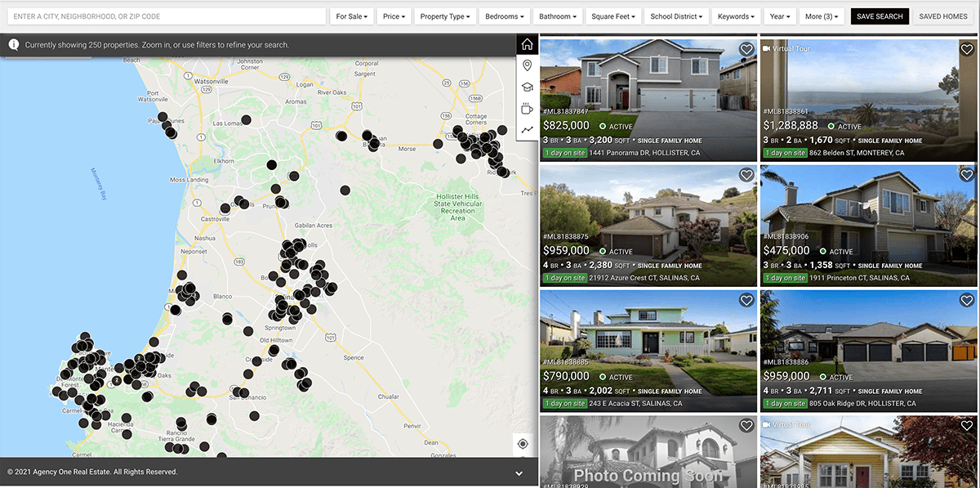Click listing number #ML81838906
The width and height of the screenshot is (980, 488).
(x=786, y=236)
